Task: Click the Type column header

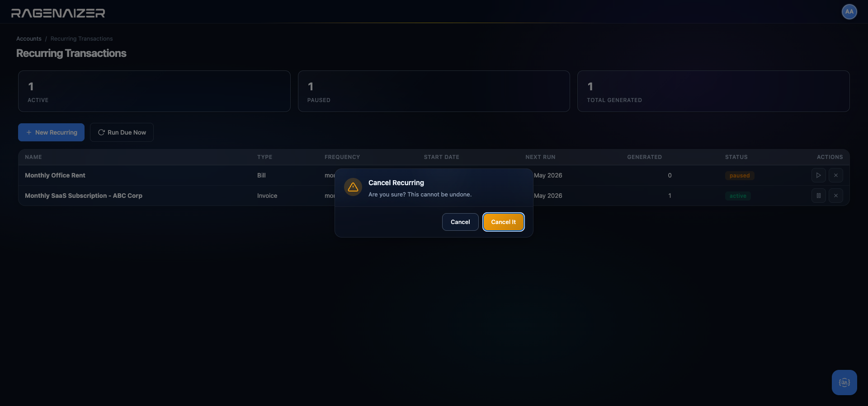Action: (x=265, y=157)
